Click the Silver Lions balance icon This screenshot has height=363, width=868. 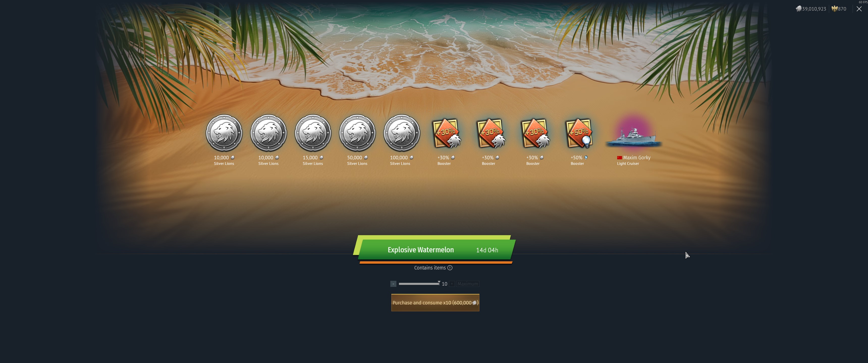pyautogui.click(x=799, y=9)
